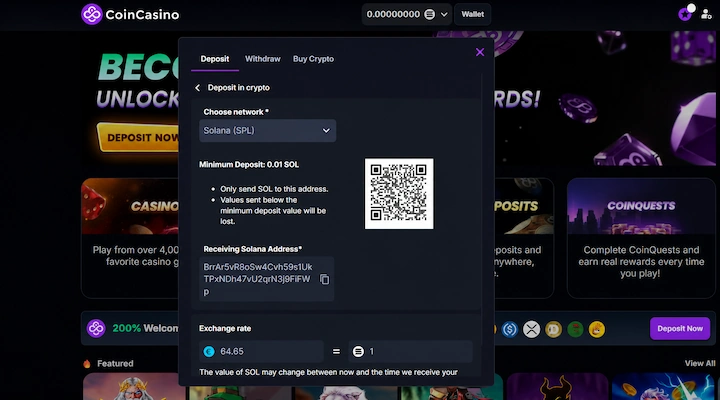
Task: Select the receiving Solana address text
Action: click(x=258, y=279)
